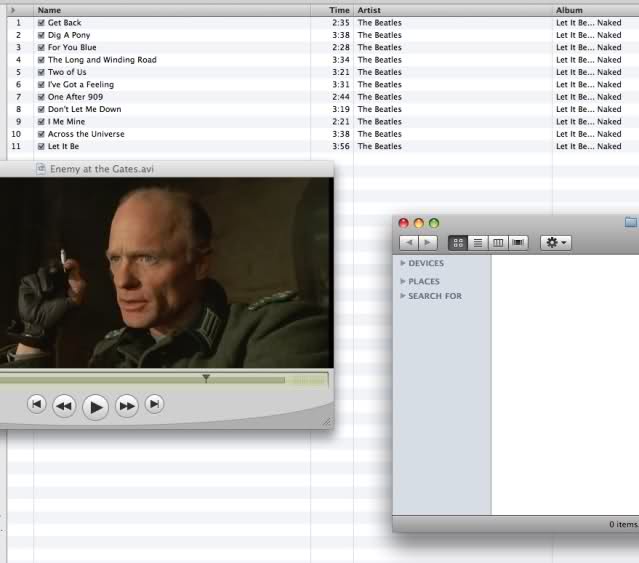Viewport: 639px width, 563px height.
Task: Toggle the I've Got a Feeling checkbox
Action: point(41,85)
